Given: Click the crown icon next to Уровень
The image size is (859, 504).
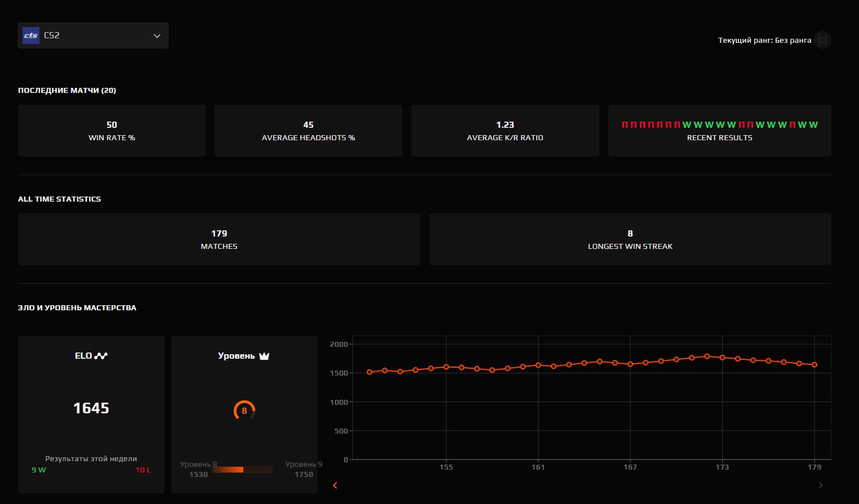Looking at the screenshot, I should tap(264, 356).
